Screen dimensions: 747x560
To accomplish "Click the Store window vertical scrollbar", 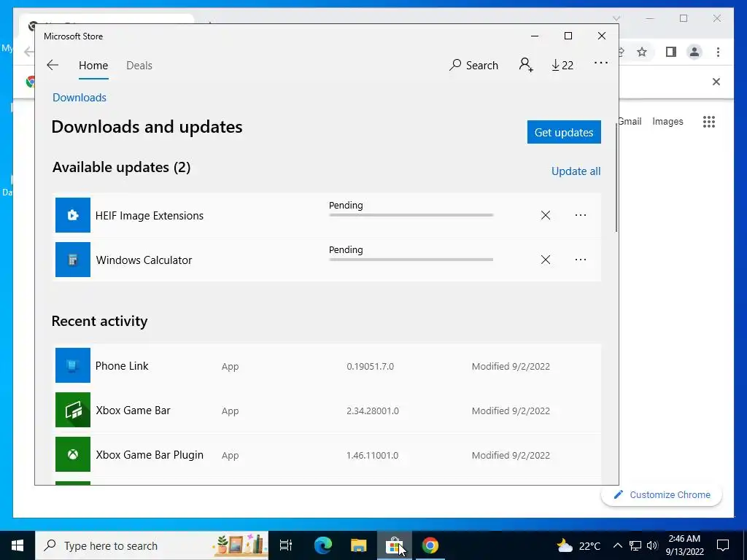I will coord(616,178).
